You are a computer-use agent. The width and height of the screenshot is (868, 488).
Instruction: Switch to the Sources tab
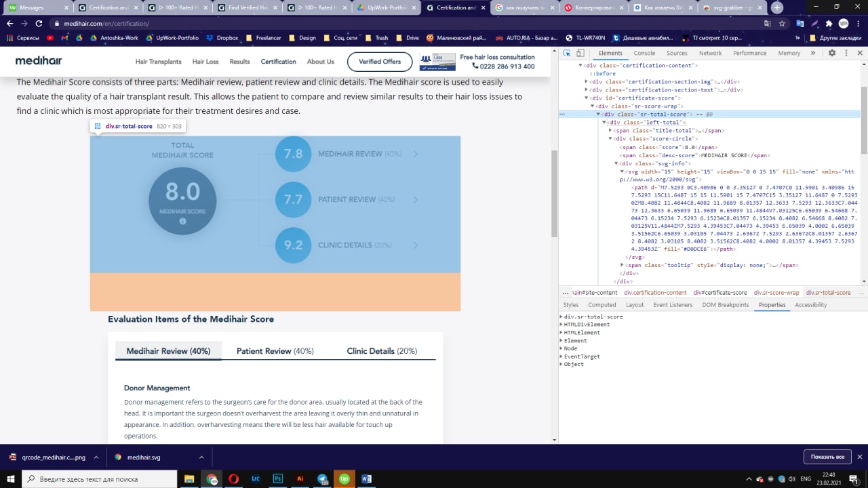[x=677, y=53]
